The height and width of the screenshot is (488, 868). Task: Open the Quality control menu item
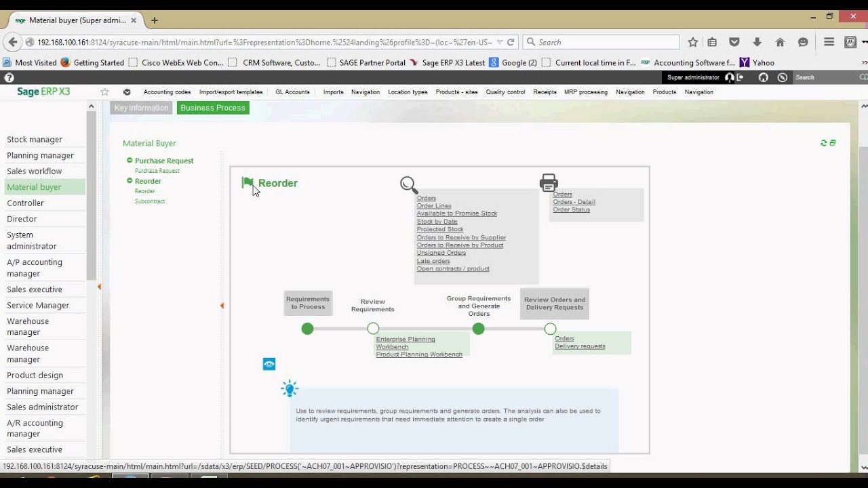pyautogui.click(x=505, y=92)
